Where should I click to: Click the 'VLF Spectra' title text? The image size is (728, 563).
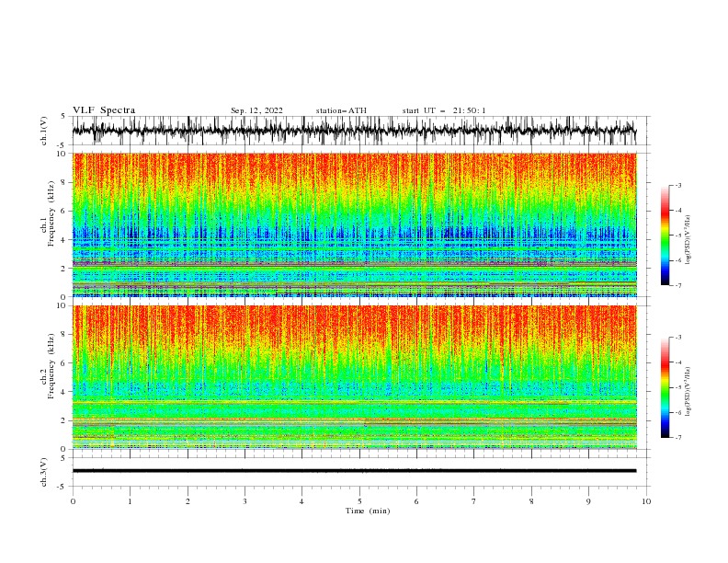[x=104, y=110]
